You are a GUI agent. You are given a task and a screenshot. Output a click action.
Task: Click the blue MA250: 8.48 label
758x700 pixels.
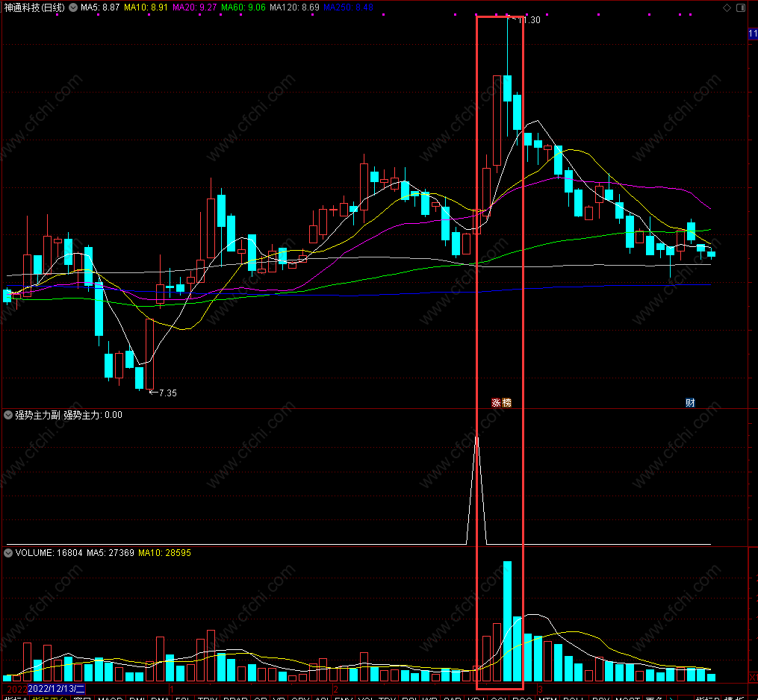[348, 7]
